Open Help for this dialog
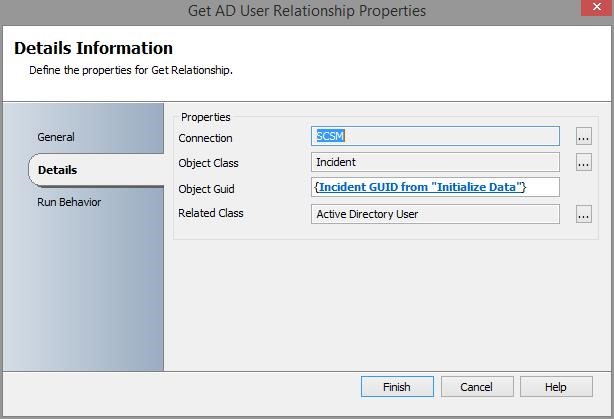 click(555, 387)
